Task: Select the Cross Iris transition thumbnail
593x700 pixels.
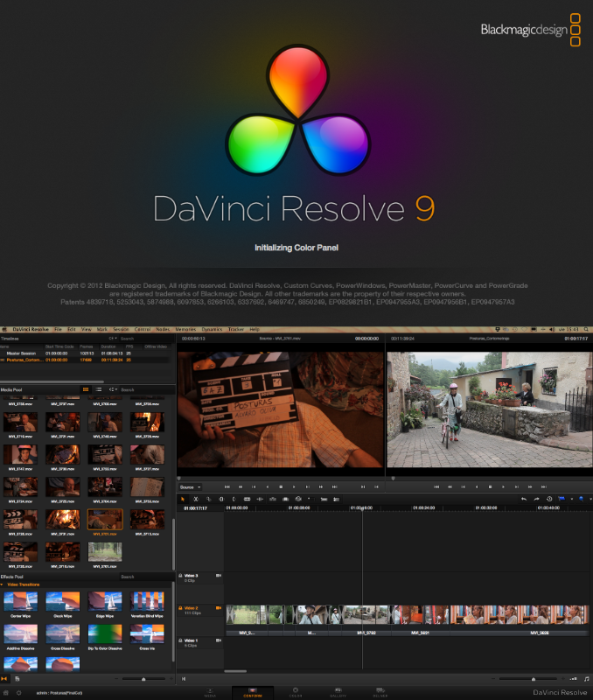Action: pyautogui.click(x=147, y=633)
